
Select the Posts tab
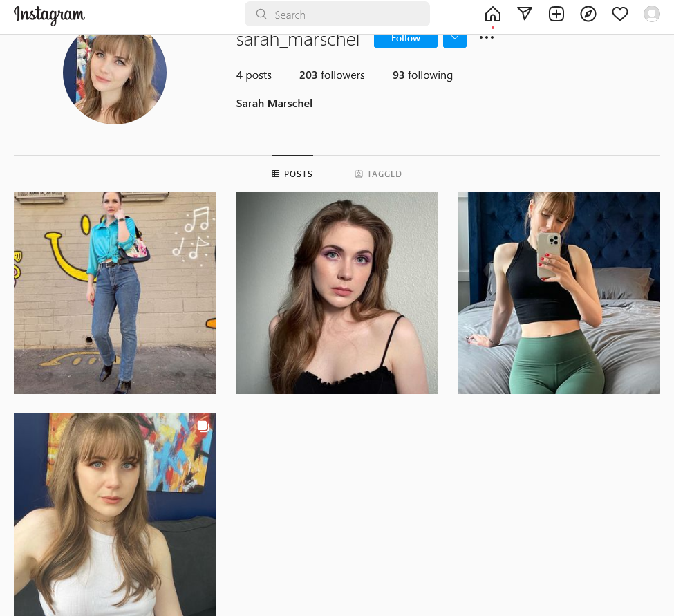click(292, 174)
